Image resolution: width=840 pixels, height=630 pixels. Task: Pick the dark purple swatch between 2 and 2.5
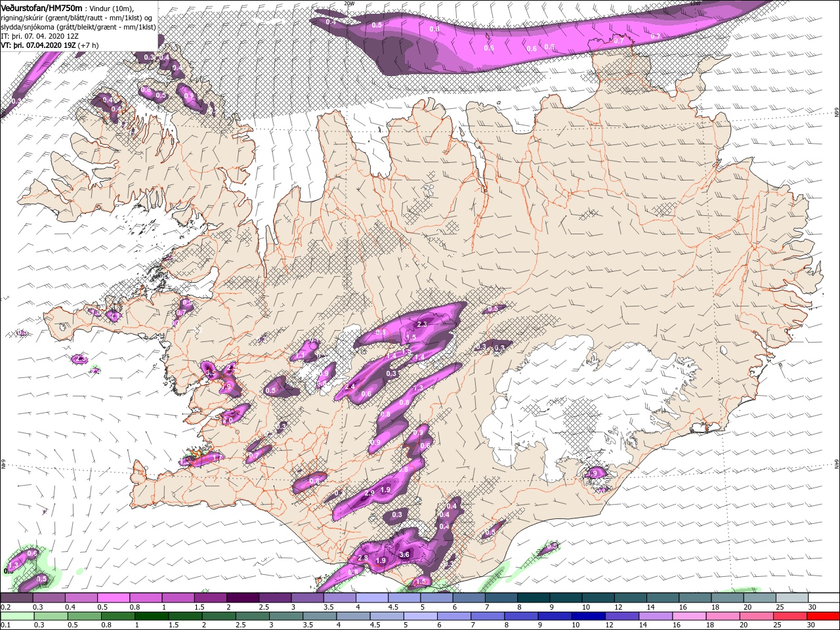tap(242, 598)
